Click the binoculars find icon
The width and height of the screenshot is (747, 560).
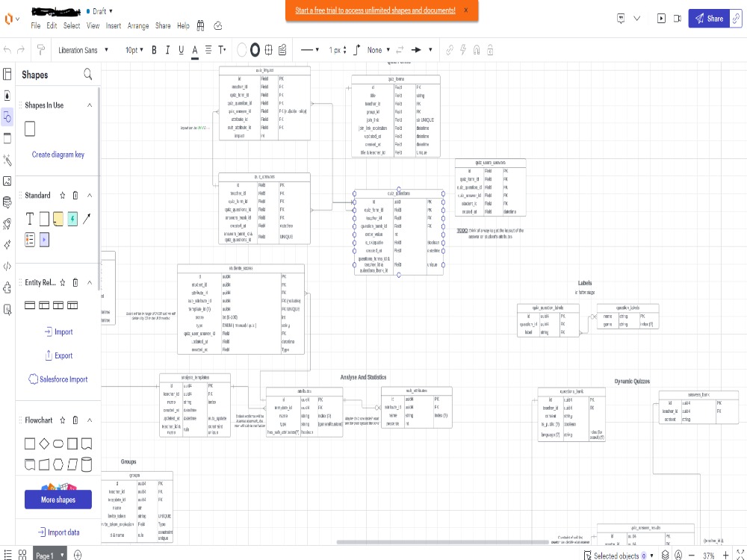200,25
